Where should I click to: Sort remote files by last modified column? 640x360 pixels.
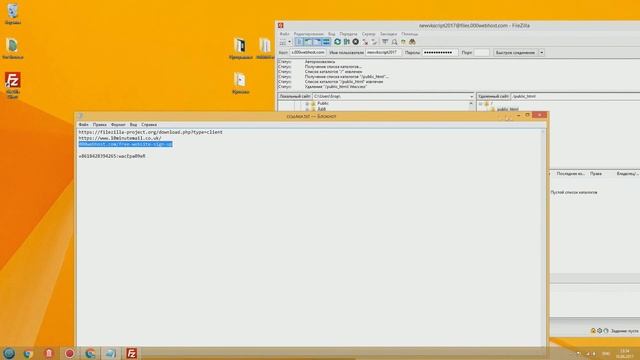click(570, 174)
